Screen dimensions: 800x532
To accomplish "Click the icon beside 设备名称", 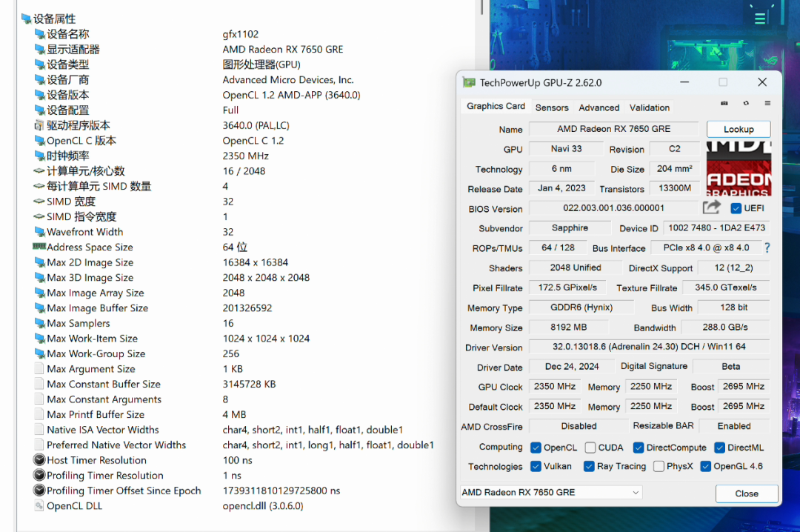I will pos(39,34).
